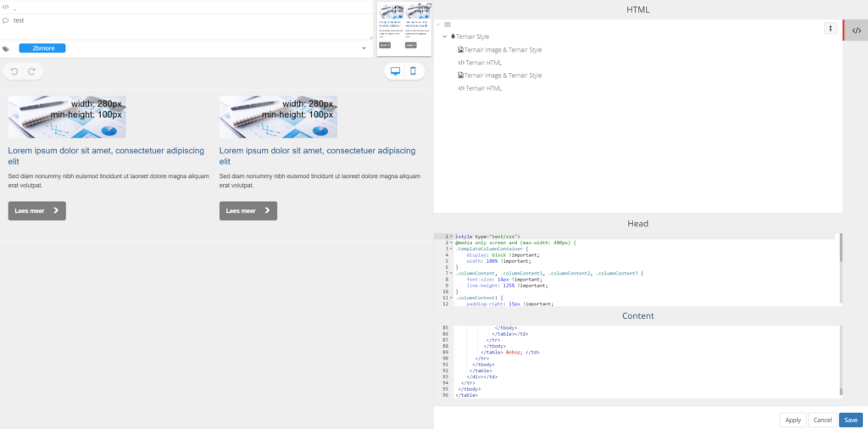Viewport: 868px width, 429px height.
Task: Undo the last change
Action: click(x=14, y=71)
